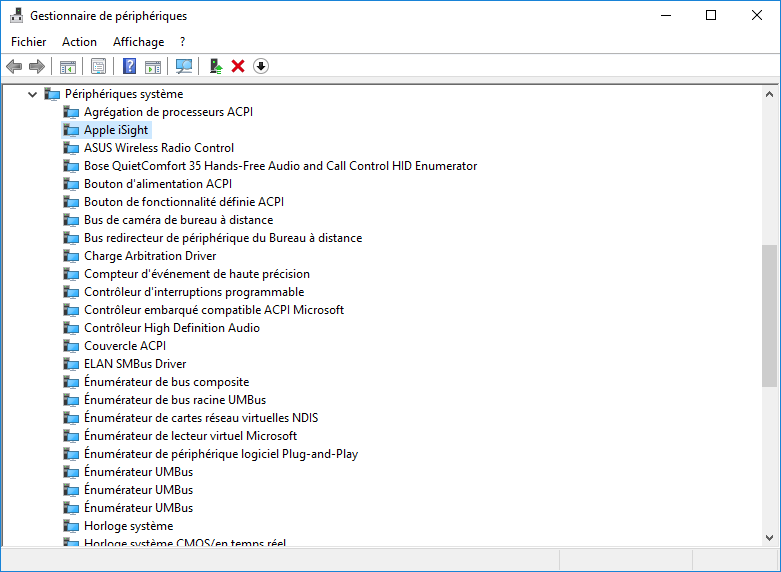Click the Device Manager title bar icon
The width and height of the screenshot is (781, 572).
click(x=16, y=15)
